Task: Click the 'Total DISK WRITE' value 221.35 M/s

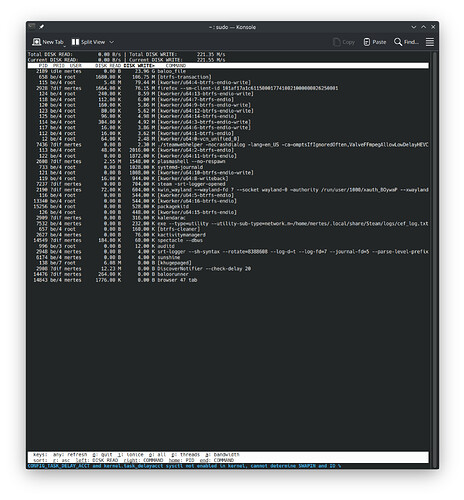Action: click(x=211, y=54)
